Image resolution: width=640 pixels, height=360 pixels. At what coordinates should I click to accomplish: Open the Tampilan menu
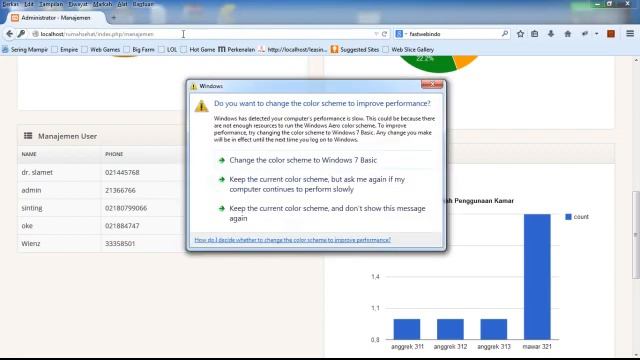pyautogui.click(x=51, y=4)
